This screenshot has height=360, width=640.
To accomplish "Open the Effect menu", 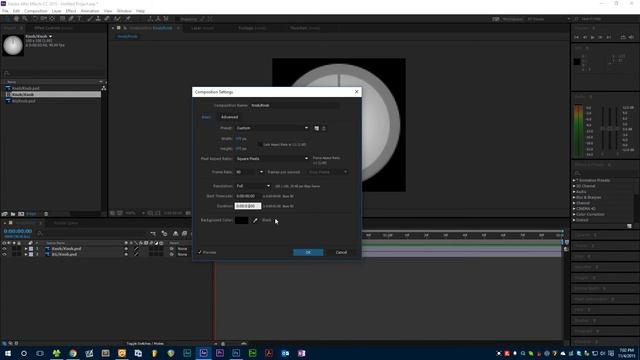I will [x=71, y=11].
